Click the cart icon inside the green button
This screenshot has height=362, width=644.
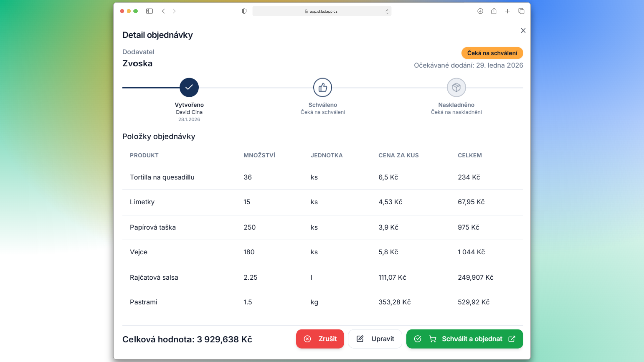(433, 339)
